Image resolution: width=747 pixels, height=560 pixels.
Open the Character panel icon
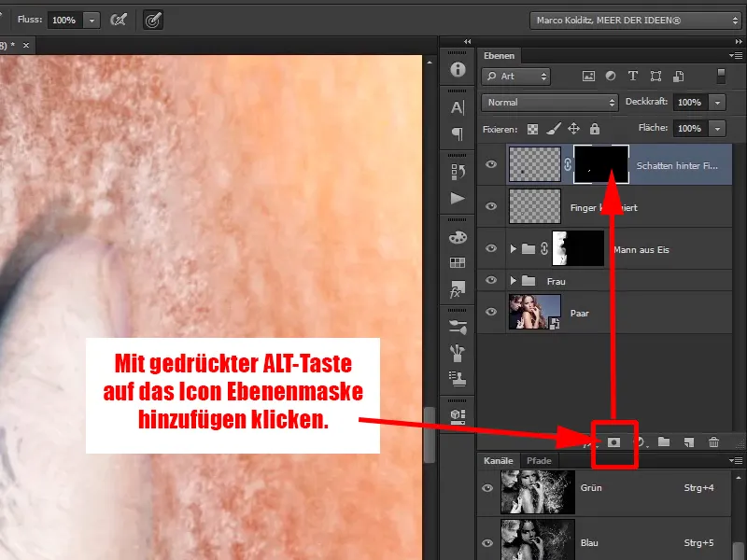[x=458, y=107]
